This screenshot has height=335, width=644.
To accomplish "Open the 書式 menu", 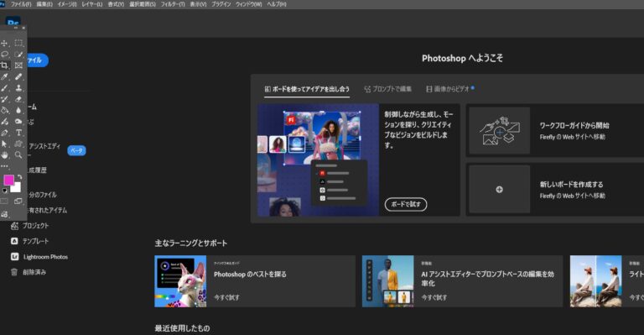I will [116, 4].
